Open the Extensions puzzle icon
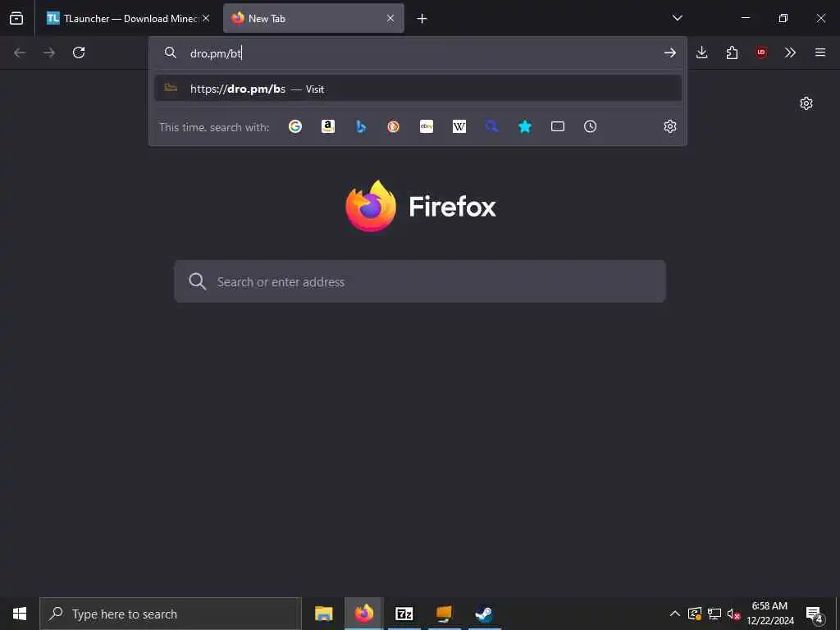840x630 pixels. pyautogui.click(x=732, y=52)
